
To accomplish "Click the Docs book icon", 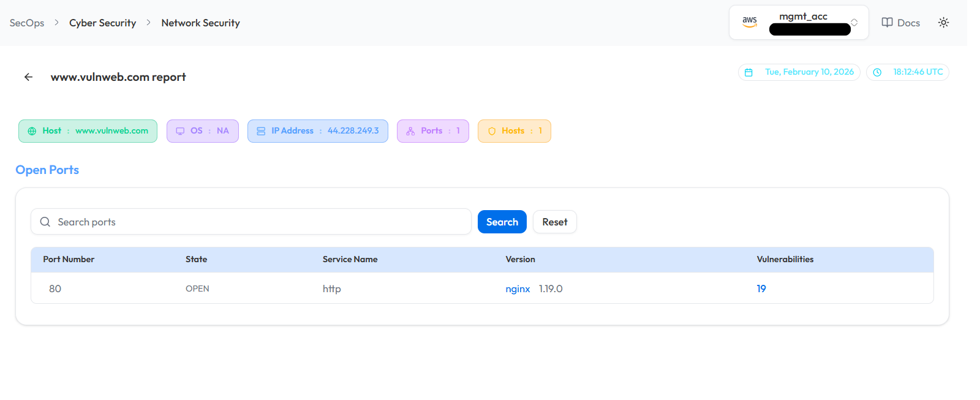I will tap(887, 23).
